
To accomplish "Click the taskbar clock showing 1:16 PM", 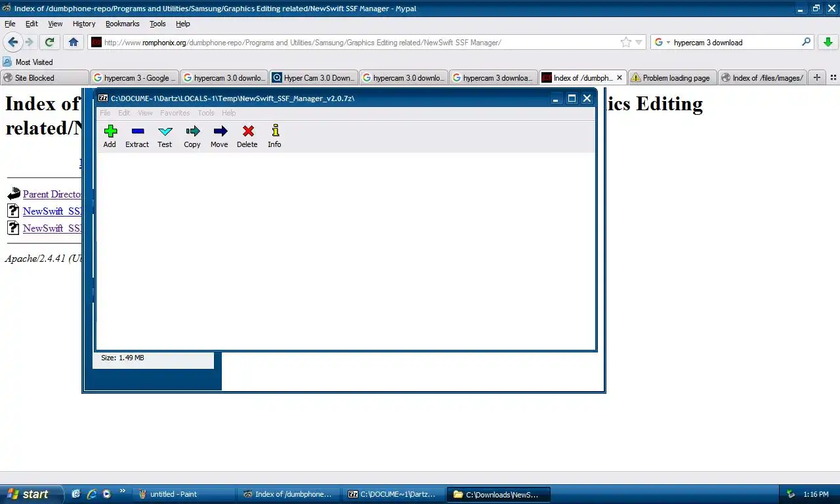I will point(816,494).
